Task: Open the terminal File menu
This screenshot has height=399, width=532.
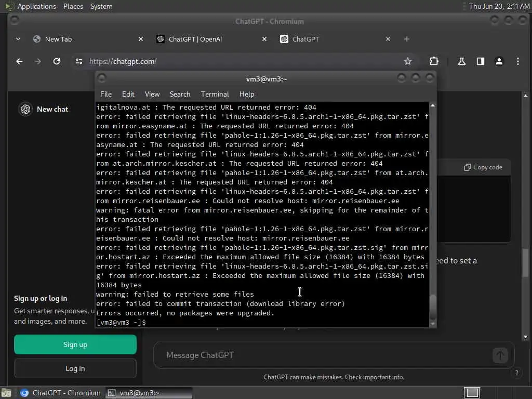Action: coord(106,95)
